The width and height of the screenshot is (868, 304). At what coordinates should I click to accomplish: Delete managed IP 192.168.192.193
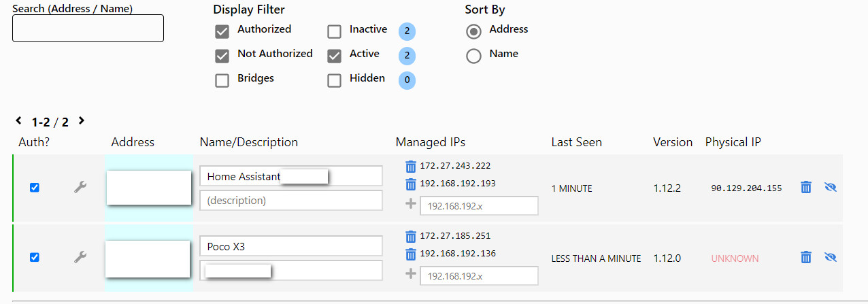click(x=410, y=184)
